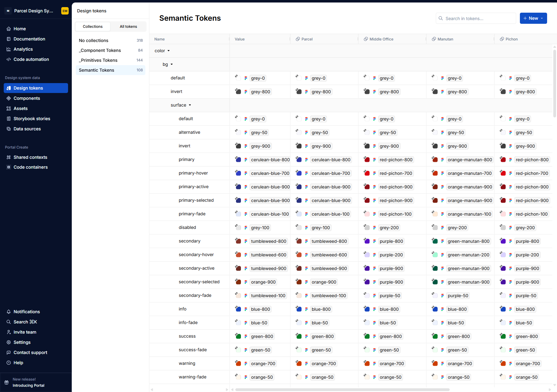Select the Collections tab
The height and width of the screenshot is (392, 557).
93,27
